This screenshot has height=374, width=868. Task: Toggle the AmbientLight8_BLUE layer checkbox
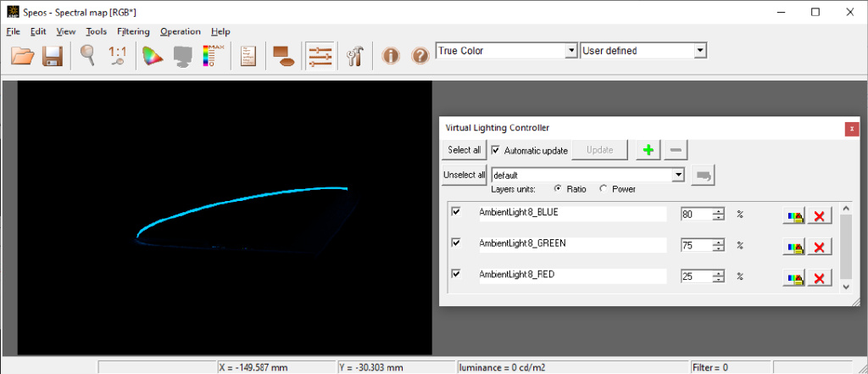point(456,212)
